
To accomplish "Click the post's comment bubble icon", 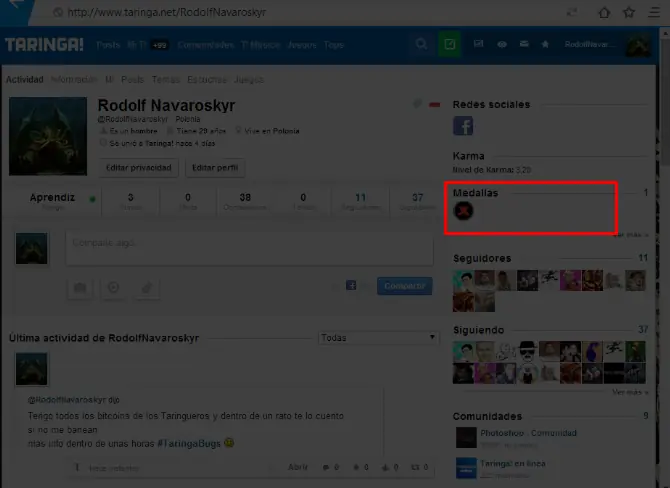I will pyautogui.click(x=326, y=467).
